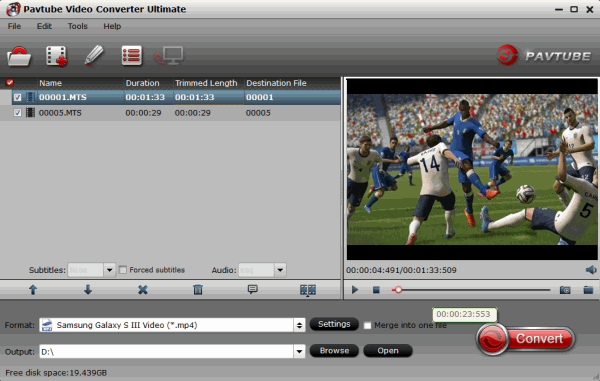The width and height of the screenshot is (600, 381).
Task: Move selected file up with arrow
Action: pos(33,290)
